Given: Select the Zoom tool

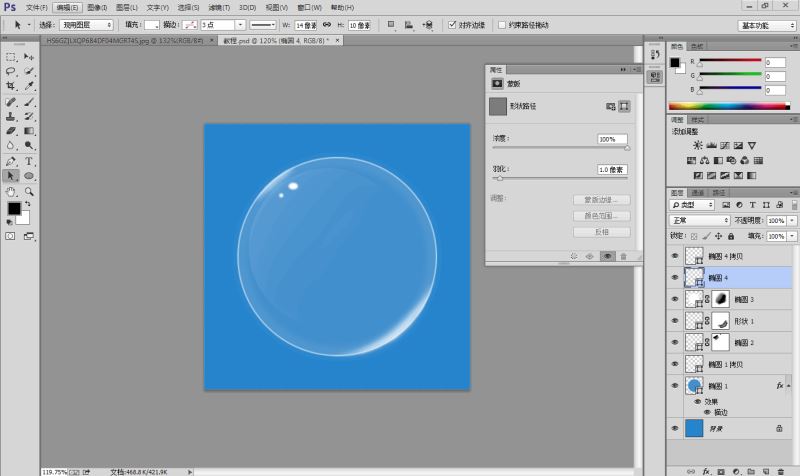Looking at the screenshot, I should (x=30, y=190).
